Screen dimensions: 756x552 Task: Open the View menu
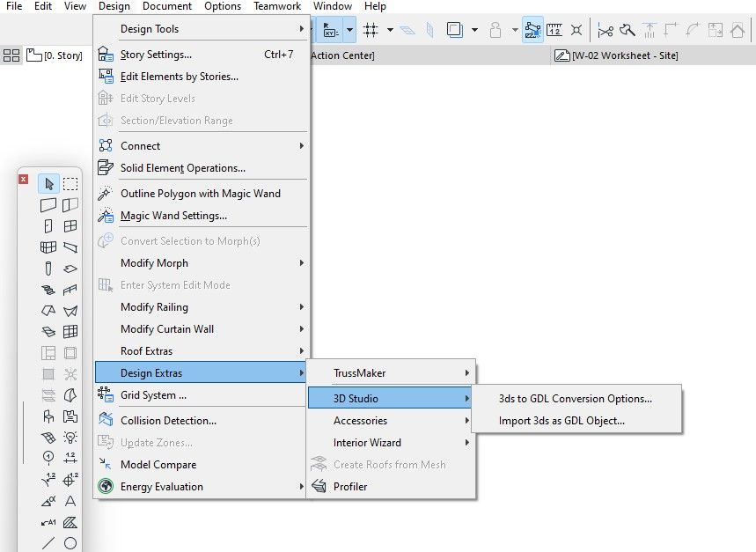tap(75, 6)
